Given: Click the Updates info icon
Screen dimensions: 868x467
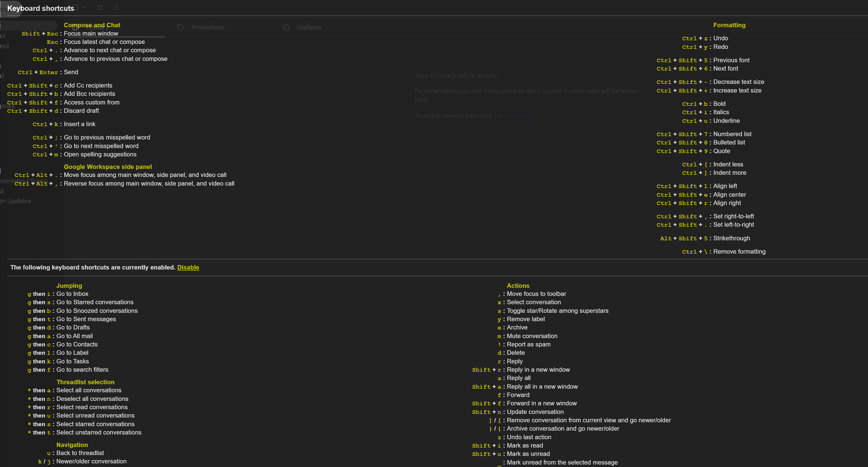Looking at the screenshot, I should click(286, 27).
